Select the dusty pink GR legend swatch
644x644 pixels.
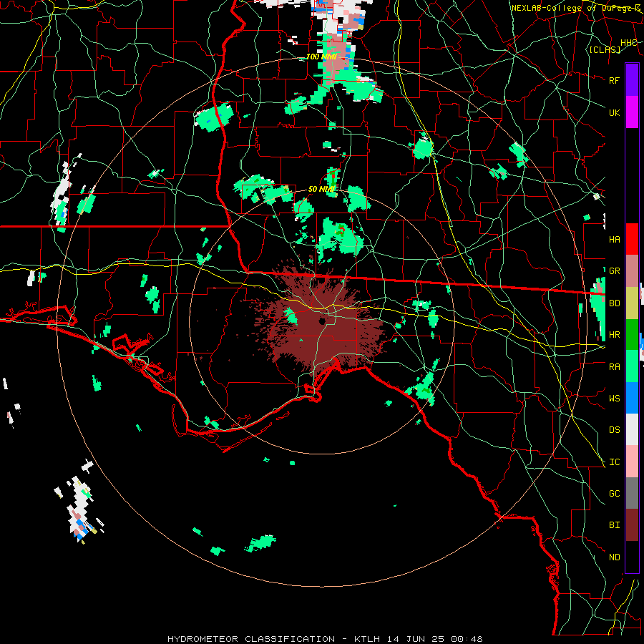632,271
